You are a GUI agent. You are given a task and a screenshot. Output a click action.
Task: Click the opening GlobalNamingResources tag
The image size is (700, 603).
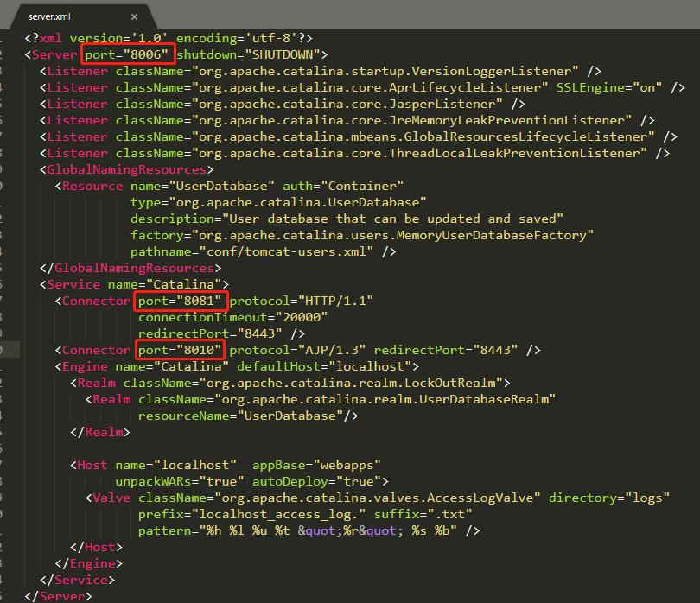pyautogui.click(x=126, y=169)
